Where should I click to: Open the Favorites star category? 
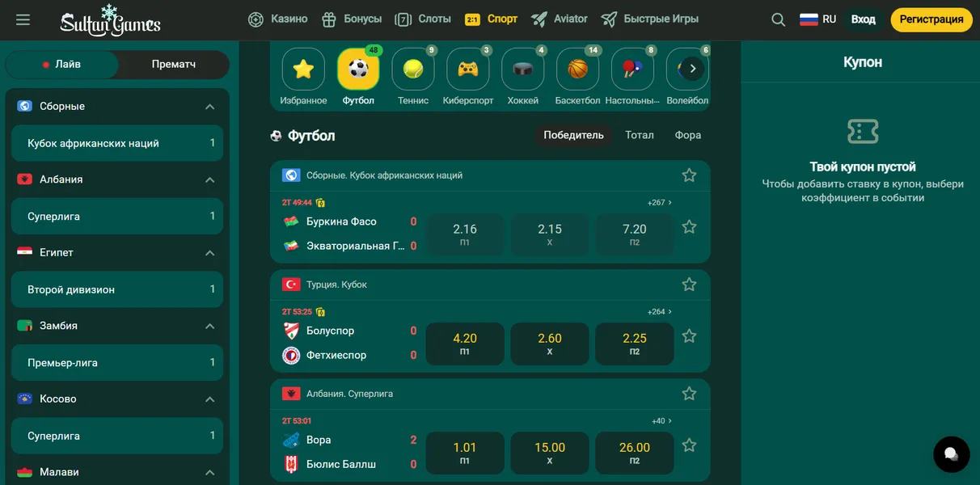[x=303, y=70]
